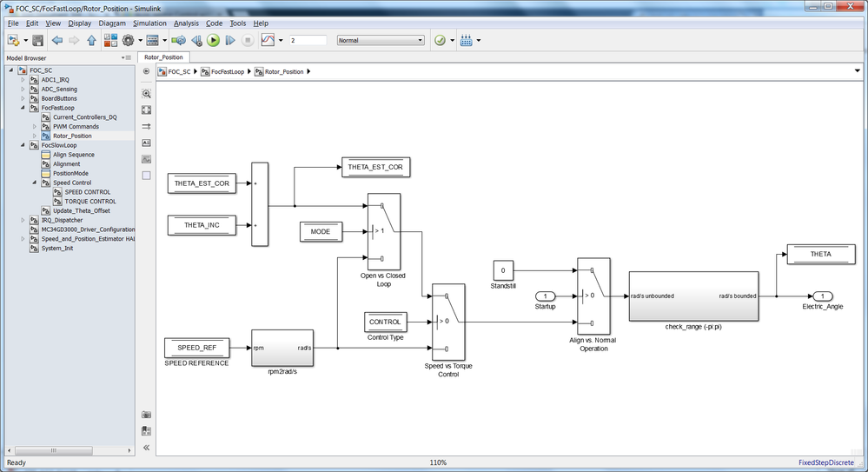Open the Code menu
The height and width of the screenshot is (472, 868).
pyautogui.click(x=215, y=23)
